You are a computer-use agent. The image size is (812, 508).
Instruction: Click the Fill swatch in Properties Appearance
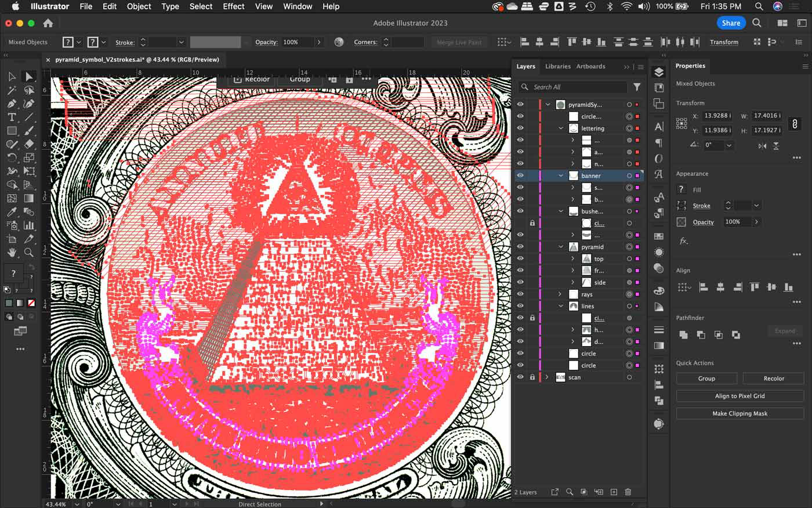tap(681, 189)
